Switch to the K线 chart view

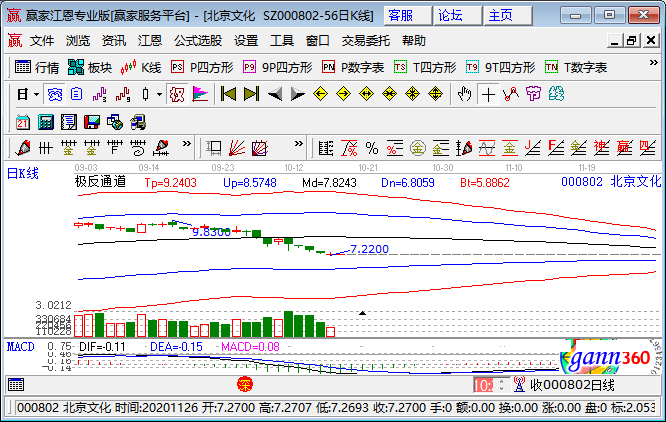(141, 67)
